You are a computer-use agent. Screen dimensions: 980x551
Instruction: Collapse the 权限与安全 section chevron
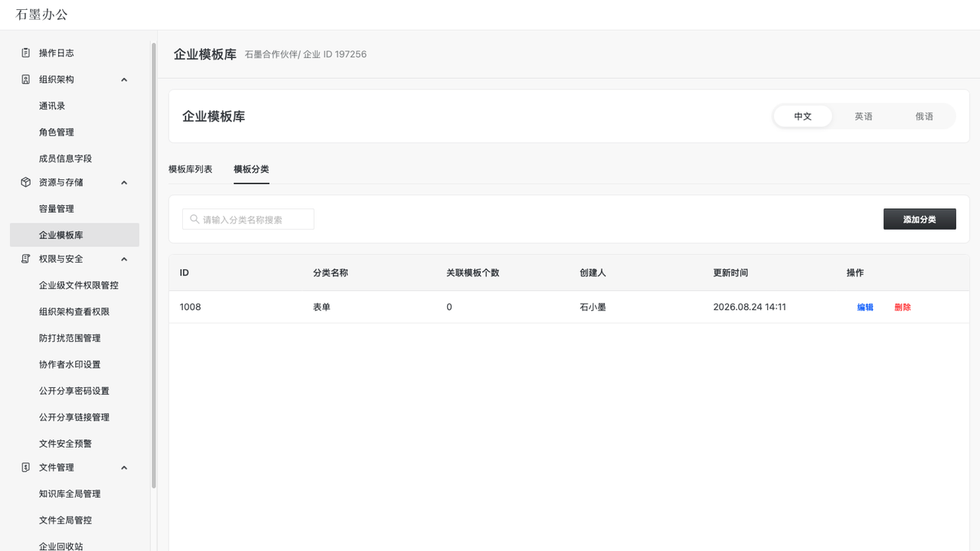pyautogui.click(x=124, y=259)
